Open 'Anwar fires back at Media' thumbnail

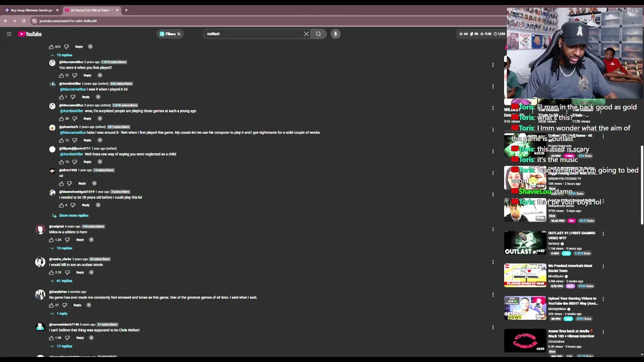(525, 341)
